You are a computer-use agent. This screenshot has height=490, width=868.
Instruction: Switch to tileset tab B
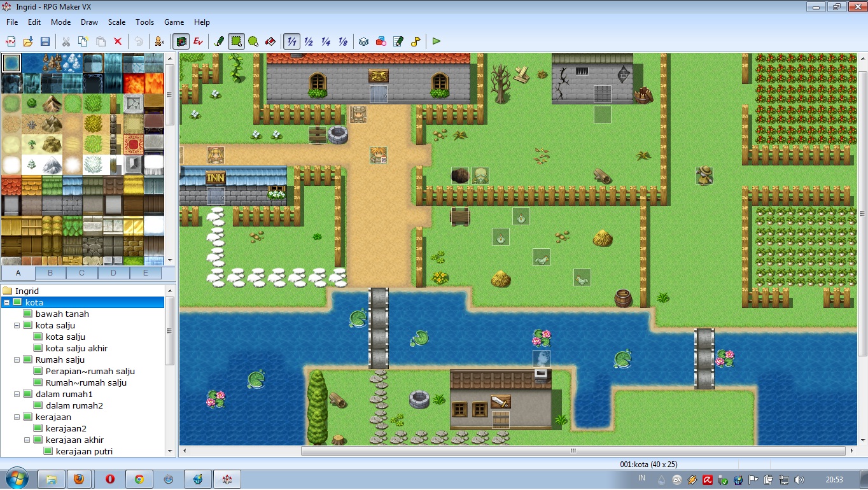pos(50,273)
